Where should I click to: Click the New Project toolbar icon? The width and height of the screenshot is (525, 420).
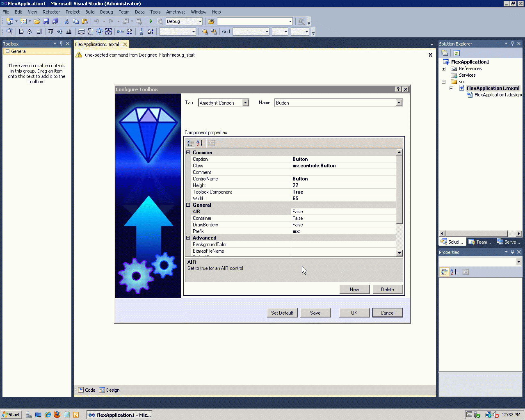10,21
